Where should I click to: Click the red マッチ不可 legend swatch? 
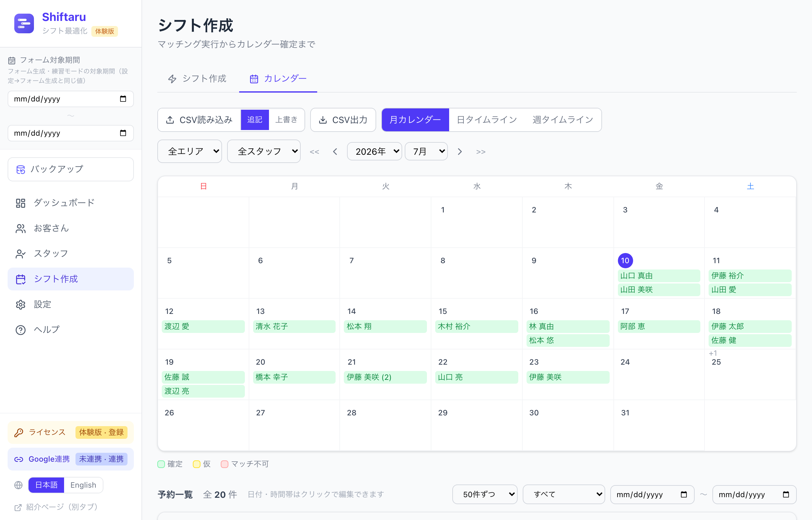point(224,464)
